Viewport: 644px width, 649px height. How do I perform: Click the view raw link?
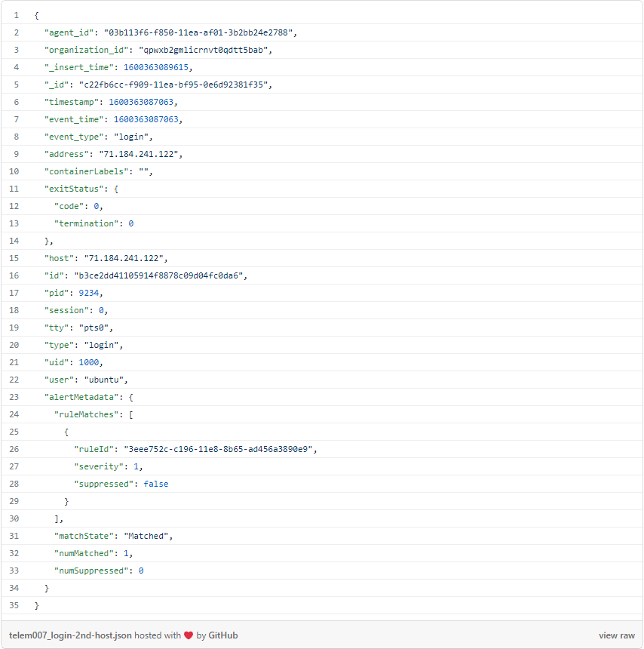tap(617, 635)
